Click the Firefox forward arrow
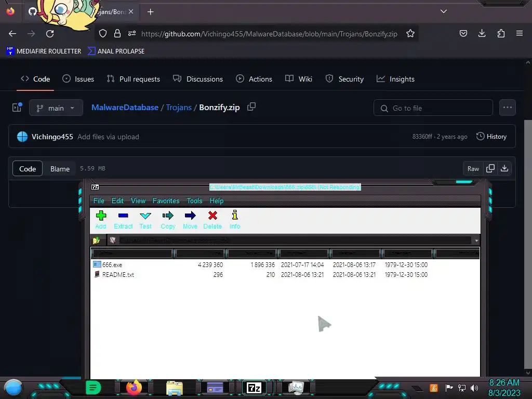 point(31,34)
